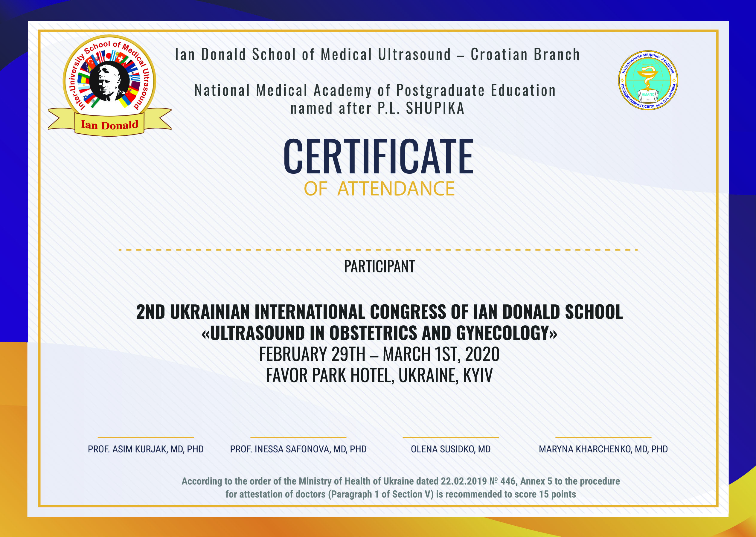Click the Ian Donald portrait in logo

[109, 82]
